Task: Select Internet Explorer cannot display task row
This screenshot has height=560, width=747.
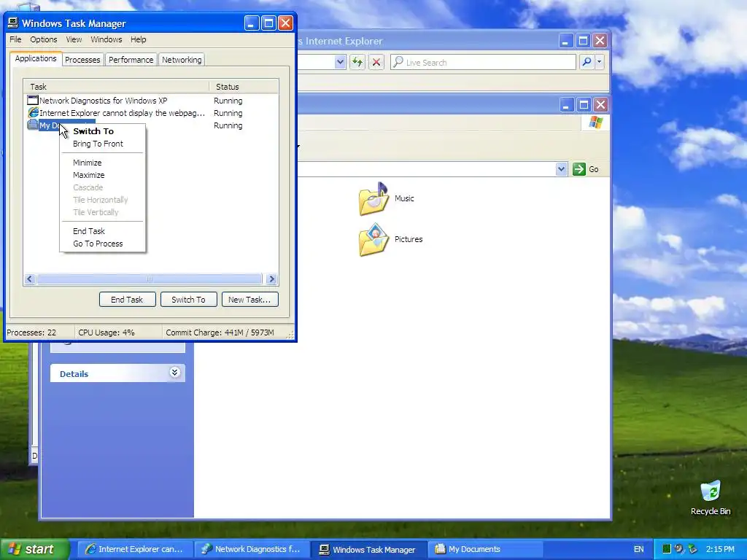Action: click(122, 113)
